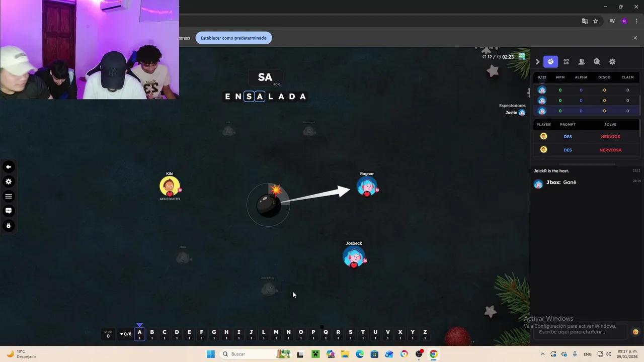Click the Espectadores label
Screen dimensions: 644x362
coord(512,106)
